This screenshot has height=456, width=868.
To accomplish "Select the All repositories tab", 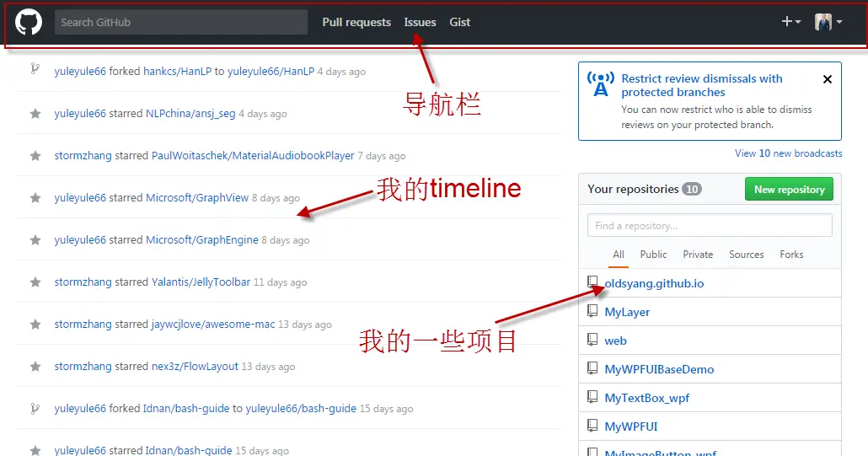I will [619, 255].
